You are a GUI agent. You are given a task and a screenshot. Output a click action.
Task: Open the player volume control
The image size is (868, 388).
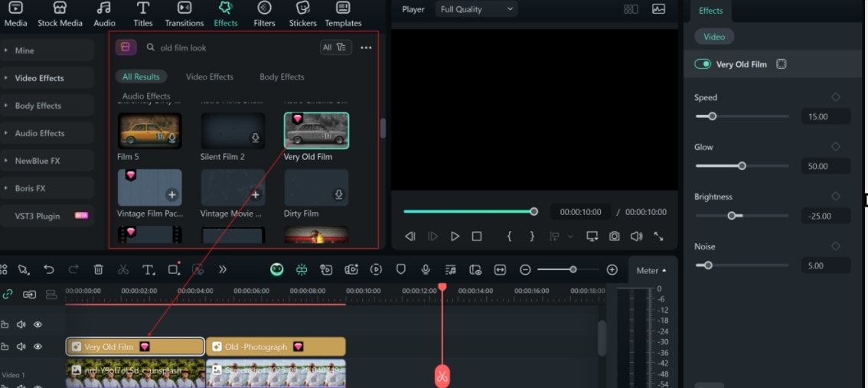pyautogui.click(x=637, y=236)
